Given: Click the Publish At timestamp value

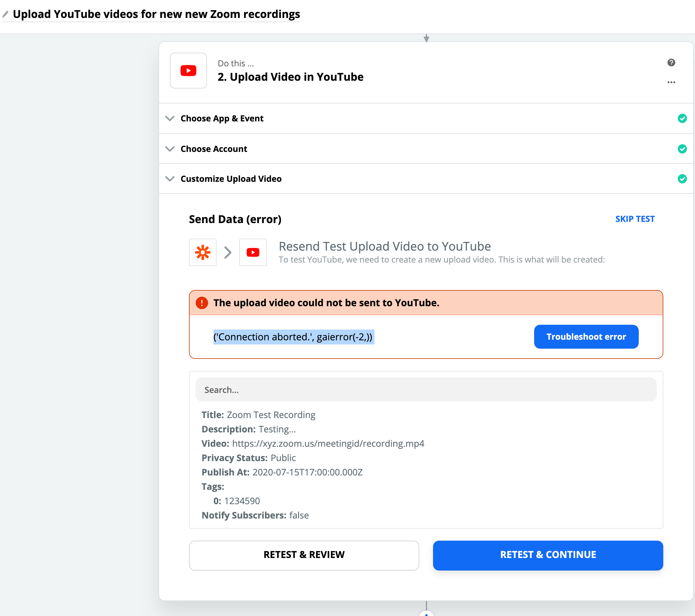Looking at the screenshot, I should (x=307, y=472).
